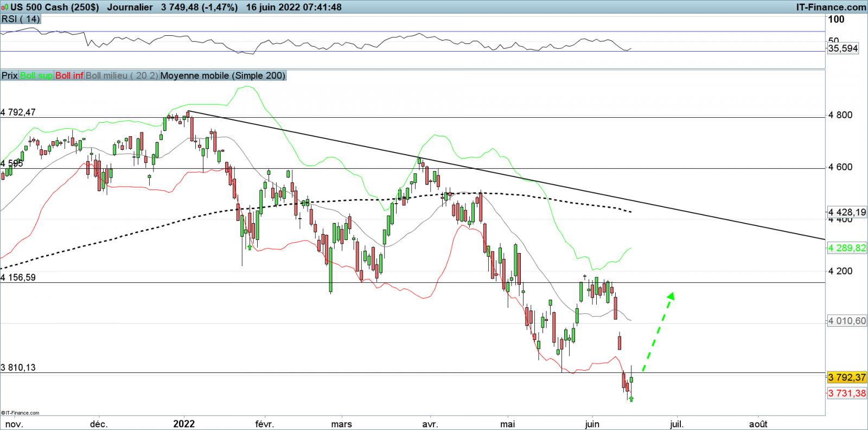Image resolution: width=868 pixels, height=430 pixels.
Task: Toggle the Boll milieu (20 2) legend item
Action: click(x=122, y=75)
